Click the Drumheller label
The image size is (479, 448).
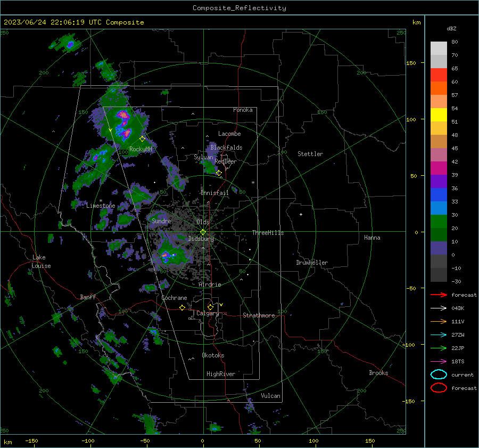312,263
